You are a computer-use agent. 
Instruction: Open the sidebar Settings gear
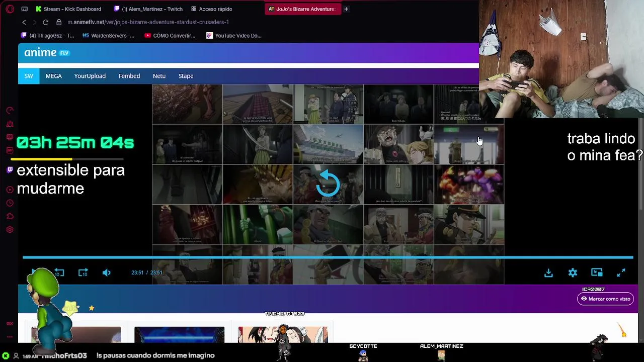click(10, 230)
